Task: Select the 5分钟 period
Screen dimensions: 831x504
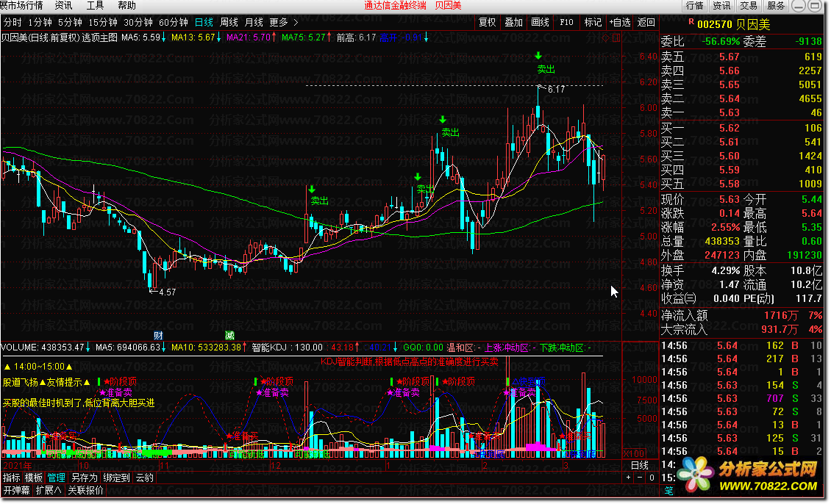Action: click(70, 23)
